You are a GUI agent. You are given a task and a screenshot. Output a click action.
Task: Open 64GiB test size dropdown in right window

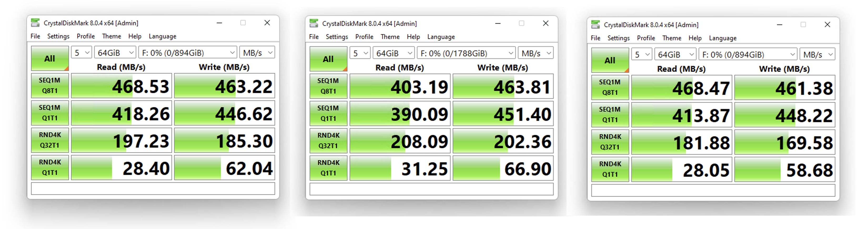tap(675, 54)
